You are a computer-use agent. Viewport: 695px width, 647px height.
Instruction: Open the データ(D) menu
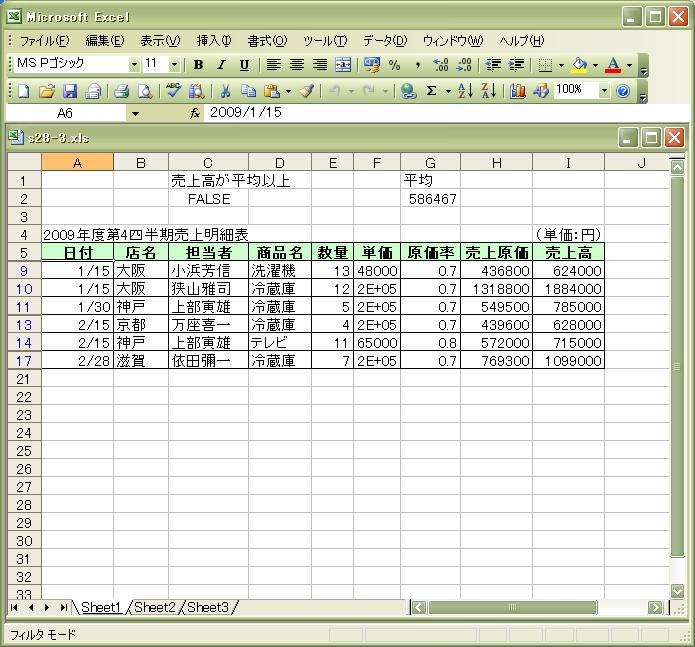click(385, 41)
